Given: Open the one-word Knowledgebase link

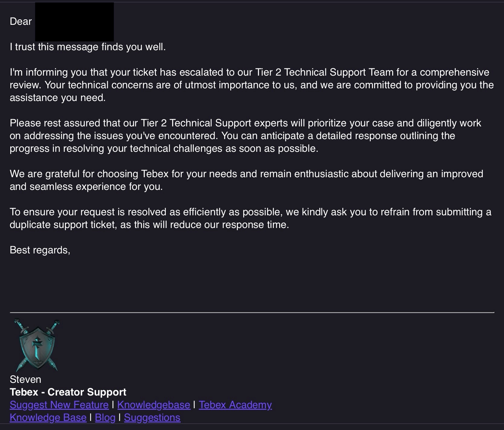Looking at the screenshot, I should [153, 405].
